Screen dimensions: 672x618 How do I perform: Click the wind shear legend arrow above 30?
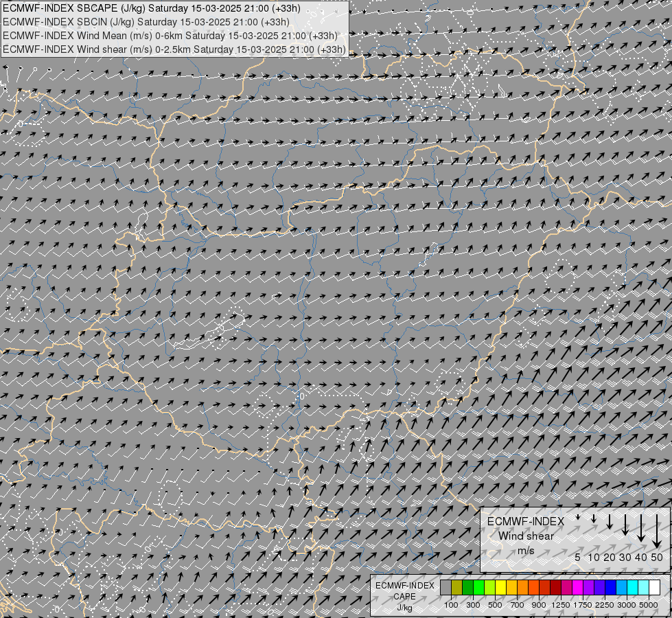[x=625, y=525]
